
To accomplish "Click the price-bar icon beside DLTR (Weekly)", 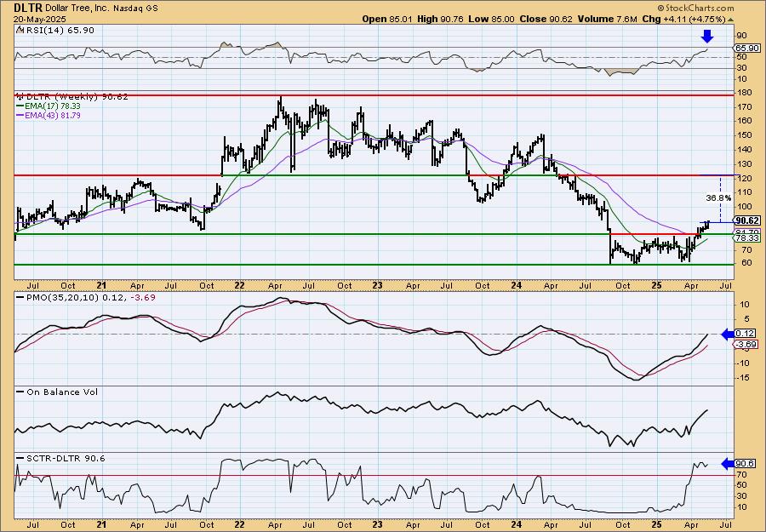I will (x=20, y=97).
